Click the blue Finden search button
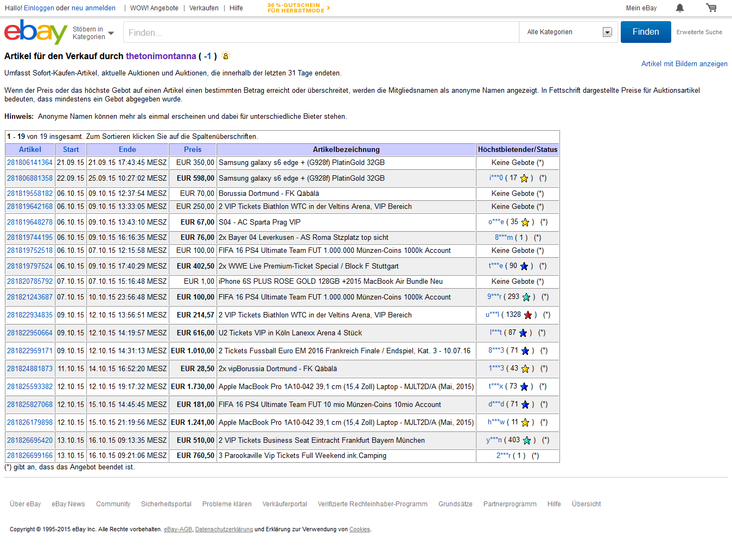732x560 pixels. (x=646, y=32)
